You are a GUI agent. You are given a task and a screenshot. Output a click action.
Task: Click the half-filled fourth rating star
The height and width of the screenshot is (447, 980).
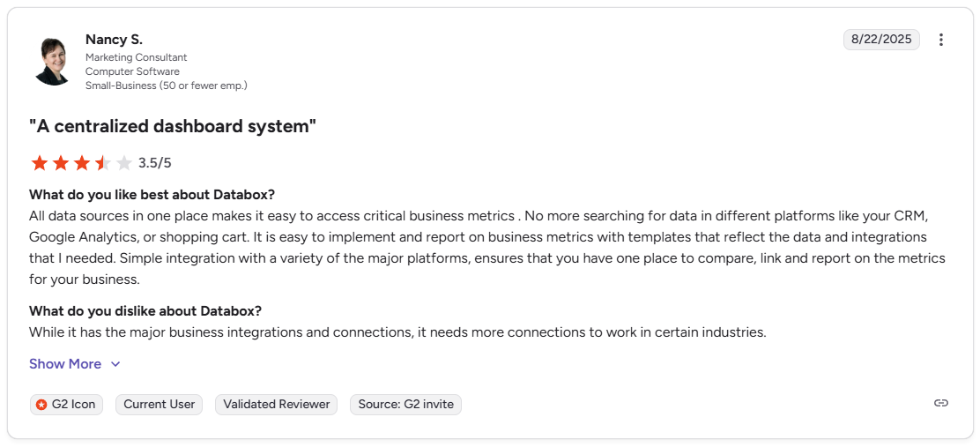pyautogui.click(x=103, y=163)
